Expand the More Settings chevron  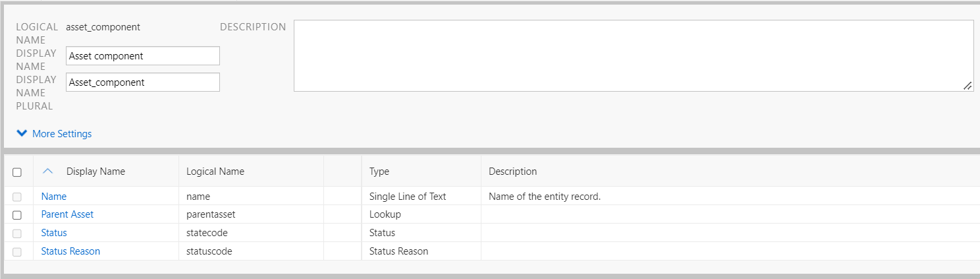point(22,134)
